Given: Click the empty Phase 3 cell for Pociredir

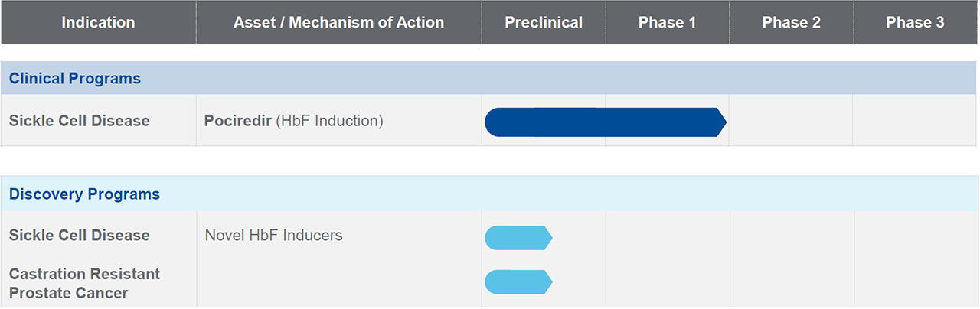Looking at the screenshot, I should tap(915, 121).
